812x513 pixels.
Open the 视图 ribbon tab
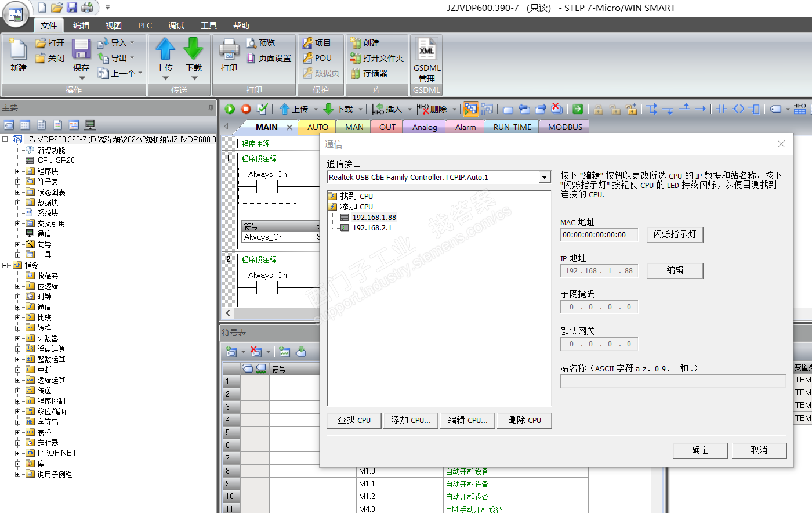[114, 26]
